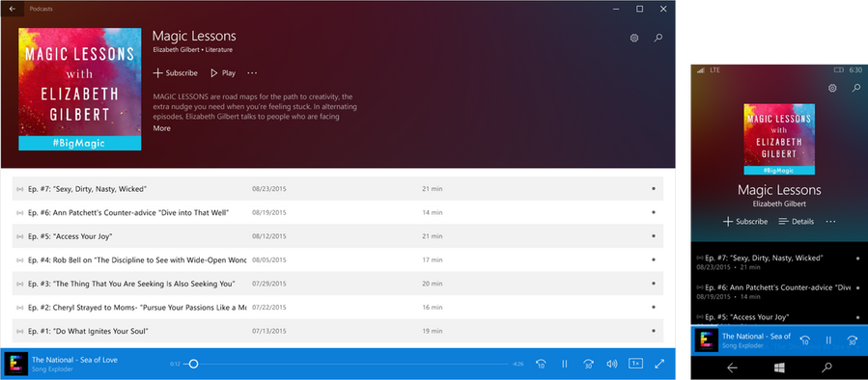
Task: Skip forward 30 seconds on phone player
Action: click(853, 340)
